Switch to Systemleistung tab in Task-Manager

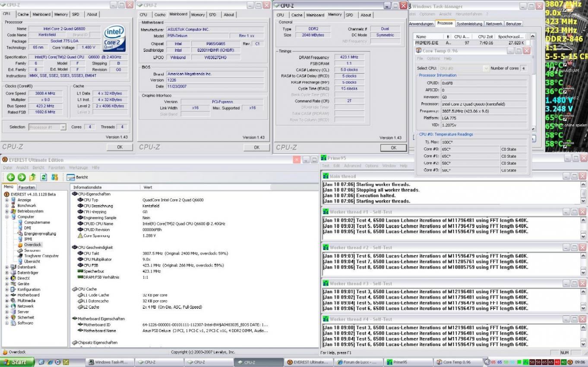click(x=469, y=24)
